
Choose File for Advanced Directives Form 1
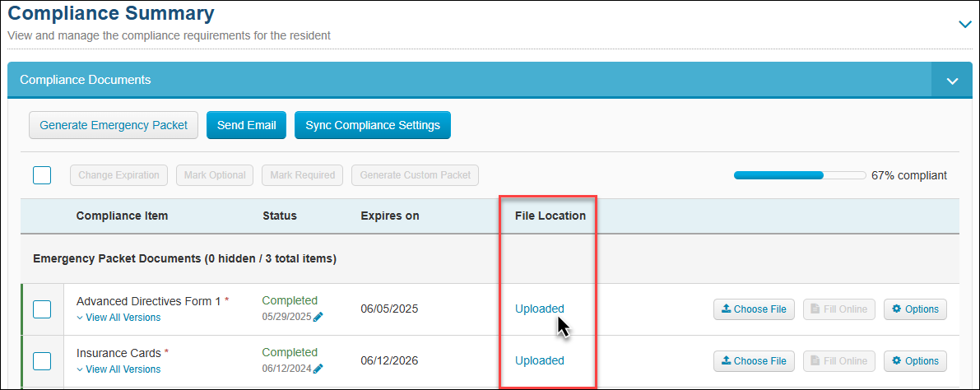tap(754, 309)
